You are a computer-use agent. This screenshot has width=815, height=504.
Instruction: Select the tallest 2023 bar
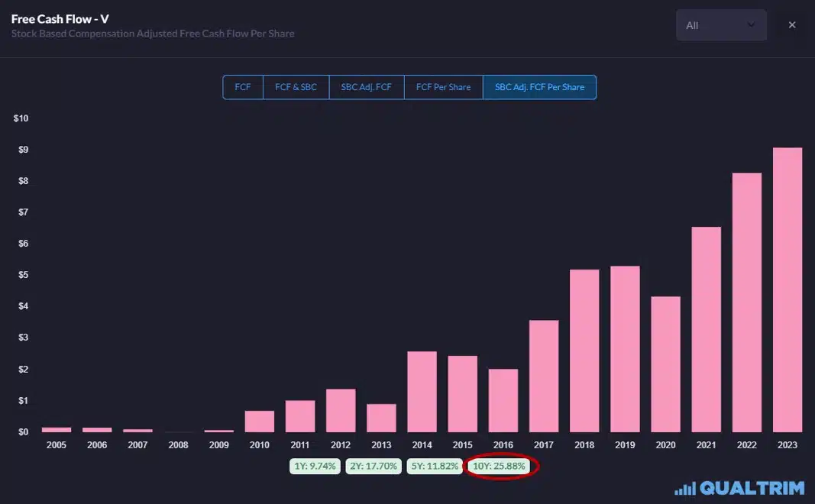788,290
